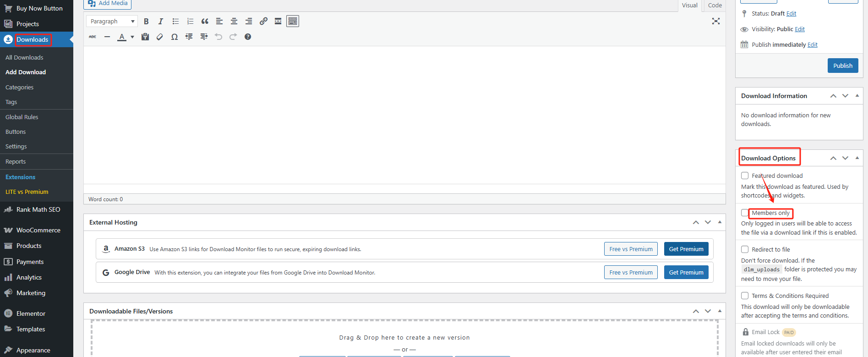The image size is (868, 357).
Task: Insert special character with Omega icon
Action: tap(175, 37)
